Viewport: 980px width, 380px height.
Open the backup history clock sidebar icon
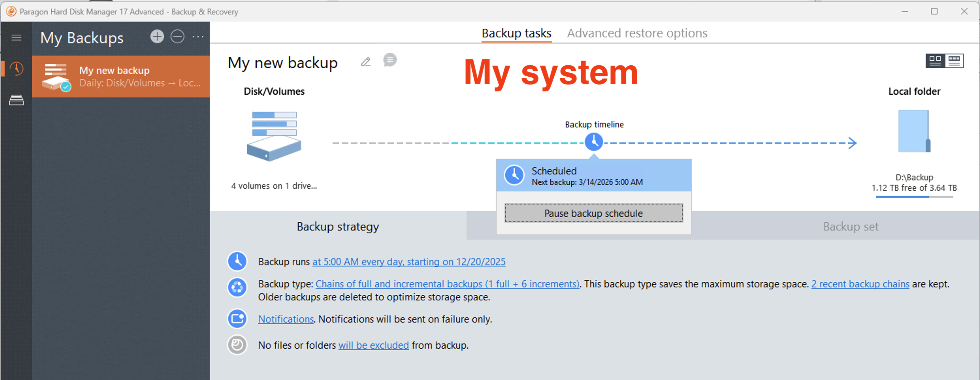click(x=16, y=69)
